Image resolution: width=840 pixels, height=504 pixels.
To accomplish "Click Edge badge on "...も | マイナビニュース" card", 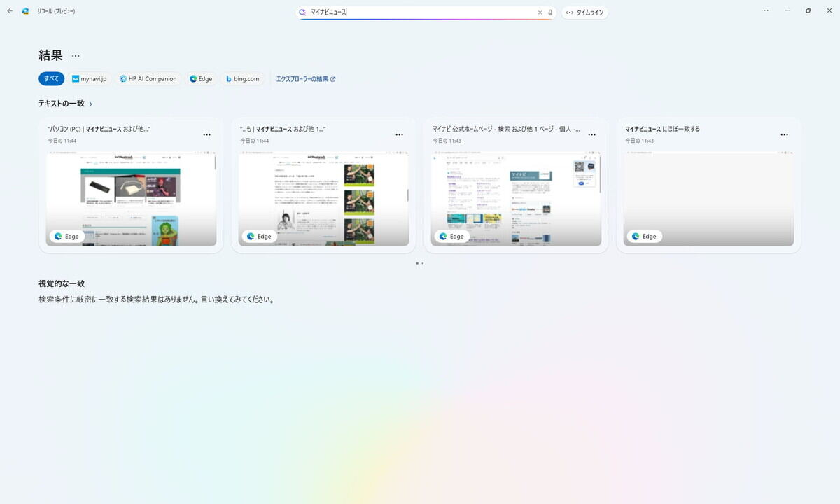I will pyautogui.click(x=260, y=237).
